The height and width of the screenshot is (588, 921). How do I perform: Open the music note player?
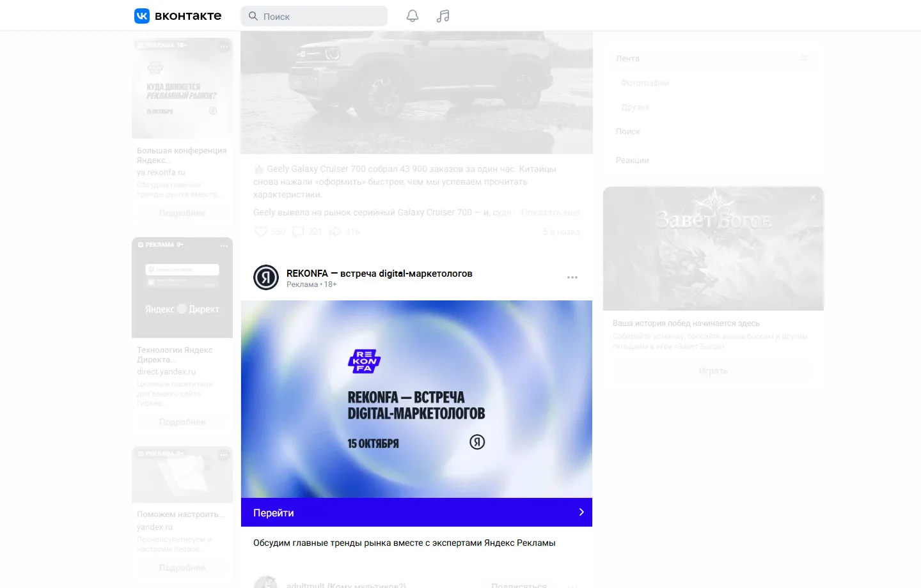[x=443, y=16]
